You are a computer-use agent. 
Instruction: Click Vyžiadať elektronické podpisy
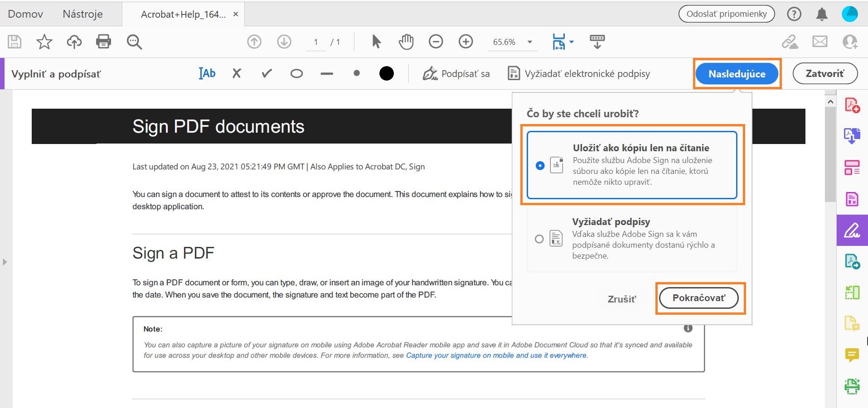(579, 73)
